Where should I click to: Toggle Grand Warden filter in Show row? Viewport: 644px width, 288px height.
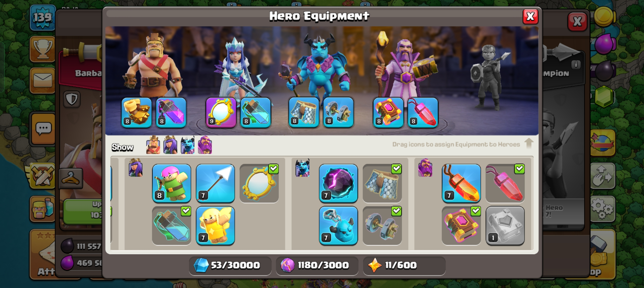click(205, 145)
